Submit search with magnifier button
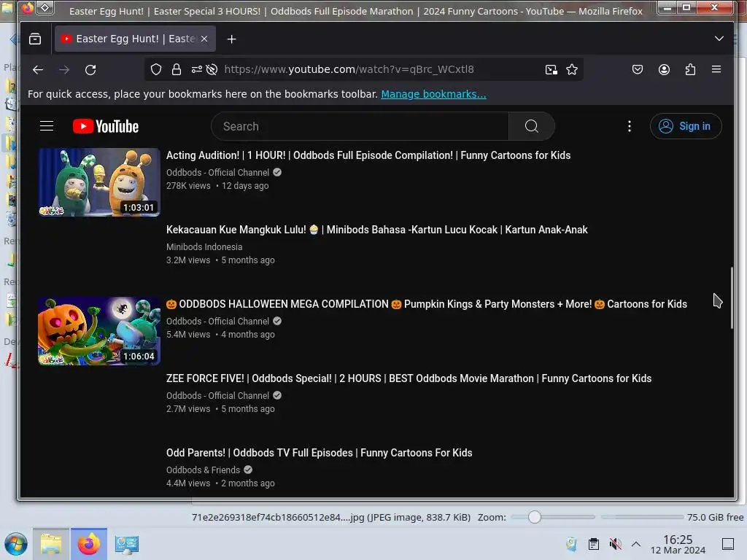747x560 pixels. tap(532, 126)
